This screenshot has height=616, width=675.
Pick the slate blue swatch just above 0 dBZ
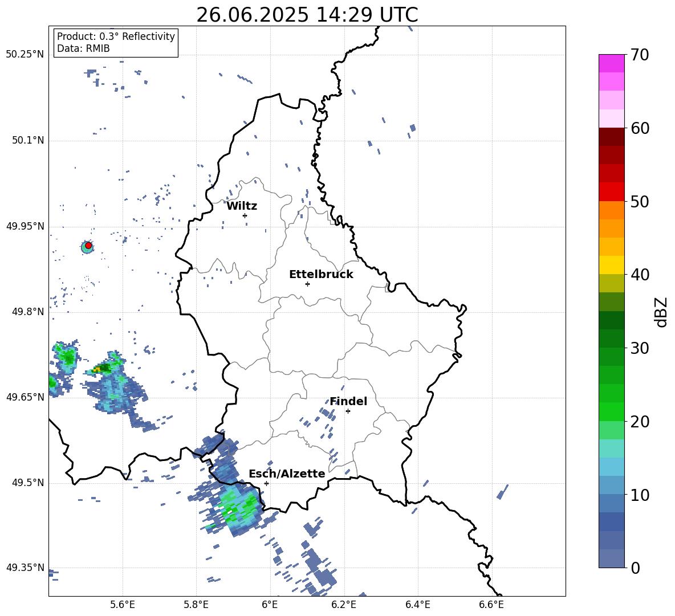coord(612,558)
